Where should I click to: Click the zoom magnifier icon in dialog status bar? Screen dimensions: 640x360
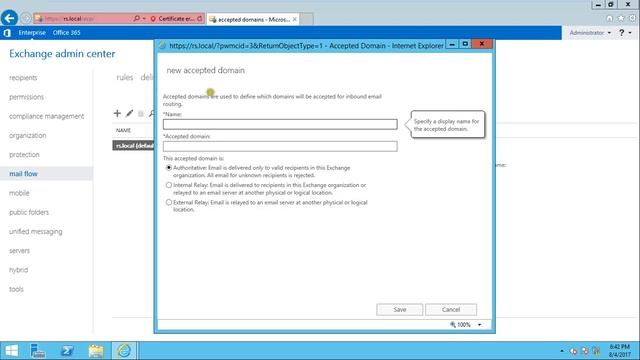coord(453,324)
